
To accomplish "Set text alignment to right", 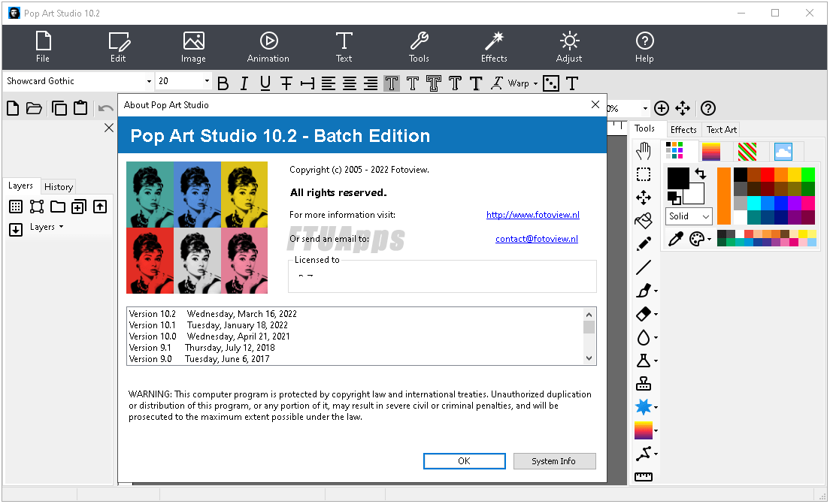I will (371, 83).
